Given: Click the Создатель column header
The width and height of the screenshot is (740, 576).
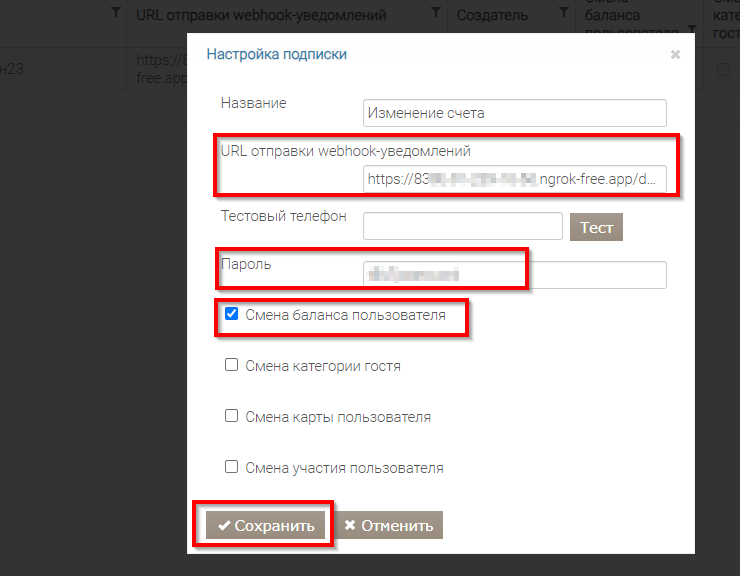Looking at the screenshot, I should (492, 15).
